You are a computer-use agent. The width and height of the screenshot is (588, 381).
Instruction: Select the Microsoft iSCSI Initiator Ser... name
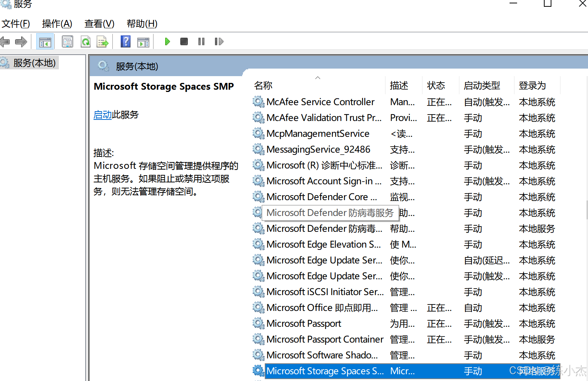point(325,292)
